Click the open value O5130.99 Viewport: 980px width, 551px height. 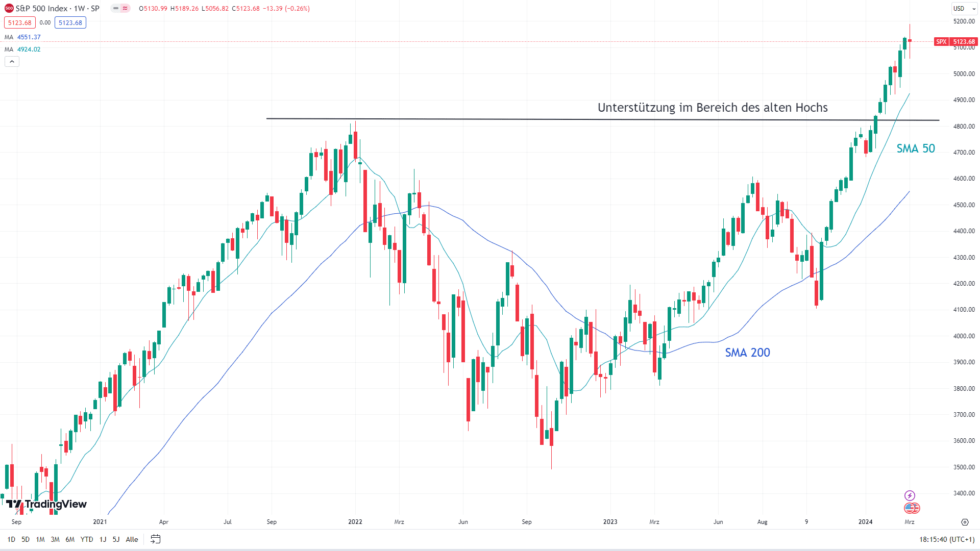(153, 9)
